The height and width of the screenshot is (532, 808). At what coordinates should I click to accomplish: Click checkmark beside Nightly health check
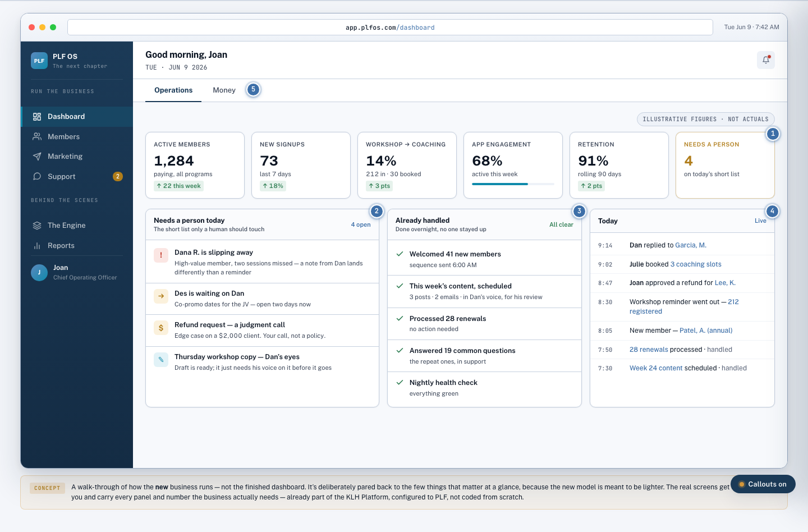click(x=400, y=382)
